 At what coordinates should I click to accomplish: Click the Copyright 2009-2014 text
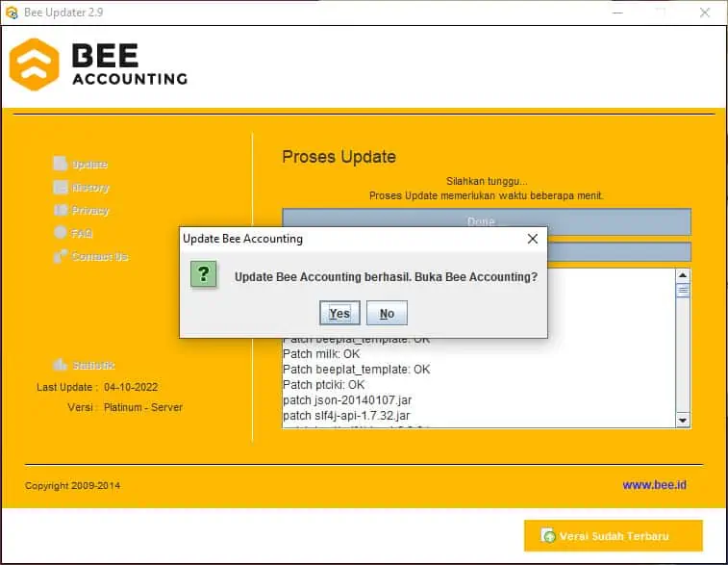72,485
